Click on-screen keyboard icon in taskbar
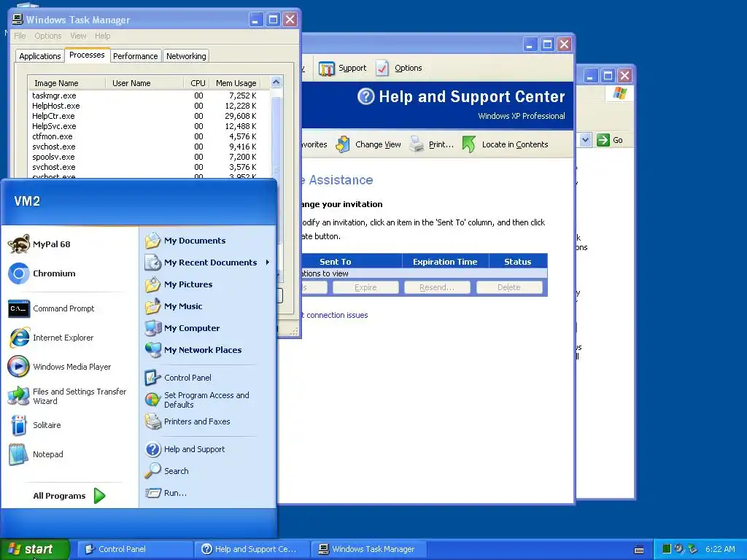Screen dimensions: 747x560 (x=639, y=550)
